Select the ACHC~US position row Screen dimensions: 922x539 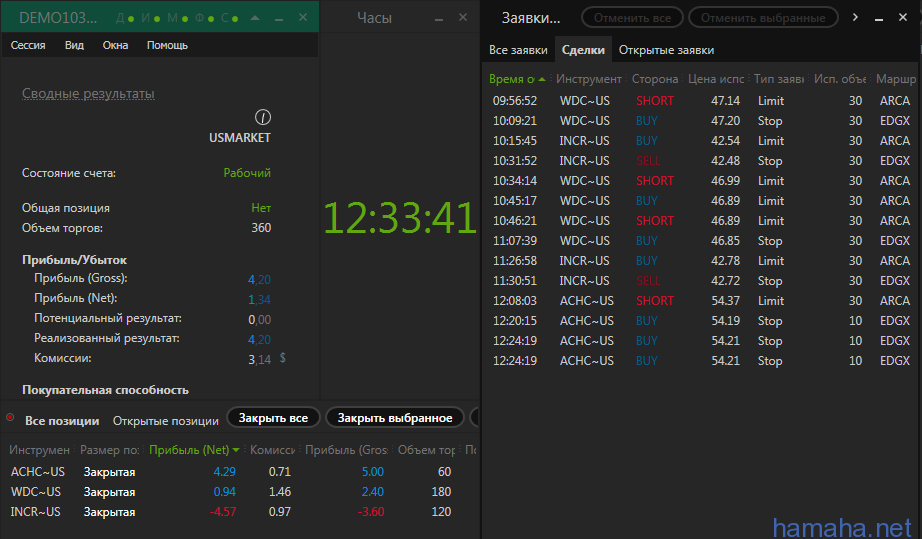pyautogui.click(x=240, y=472)
